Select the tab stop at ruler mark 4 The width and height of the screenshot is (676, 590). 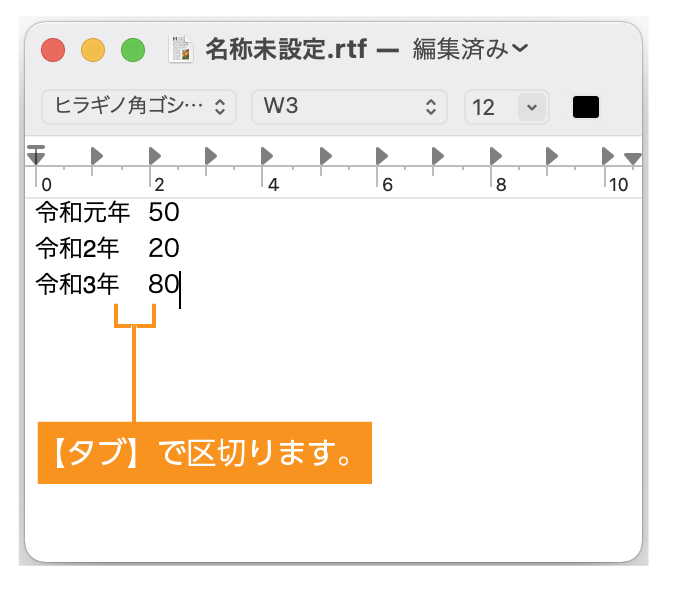(267, 156)
